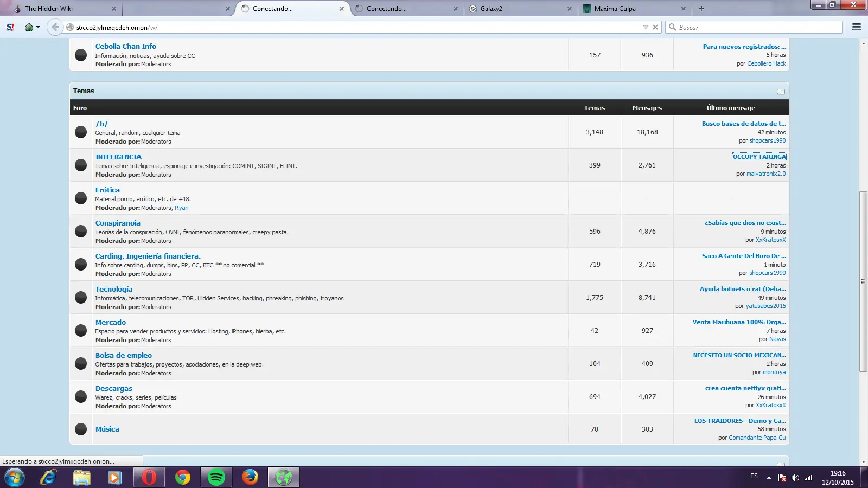
Task: View user Comandante Papa-Cu profile
Action: [757, 438]
